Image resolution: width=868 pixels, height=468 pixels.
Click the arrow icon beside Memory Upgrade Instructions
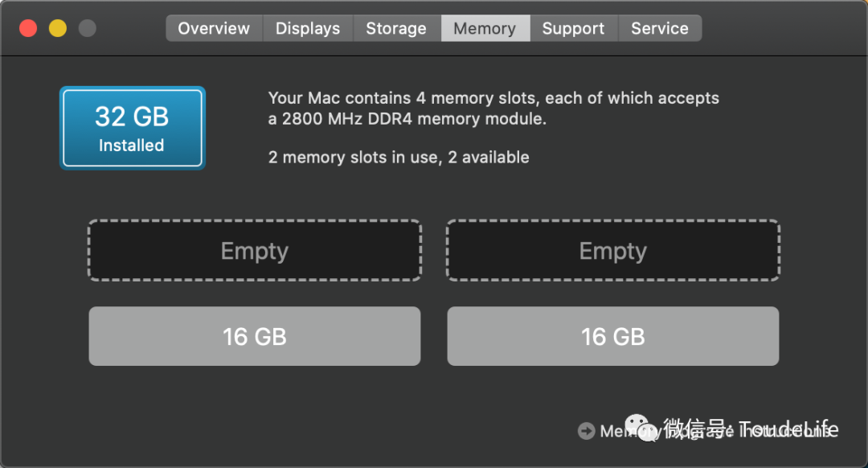pos(586,431)
